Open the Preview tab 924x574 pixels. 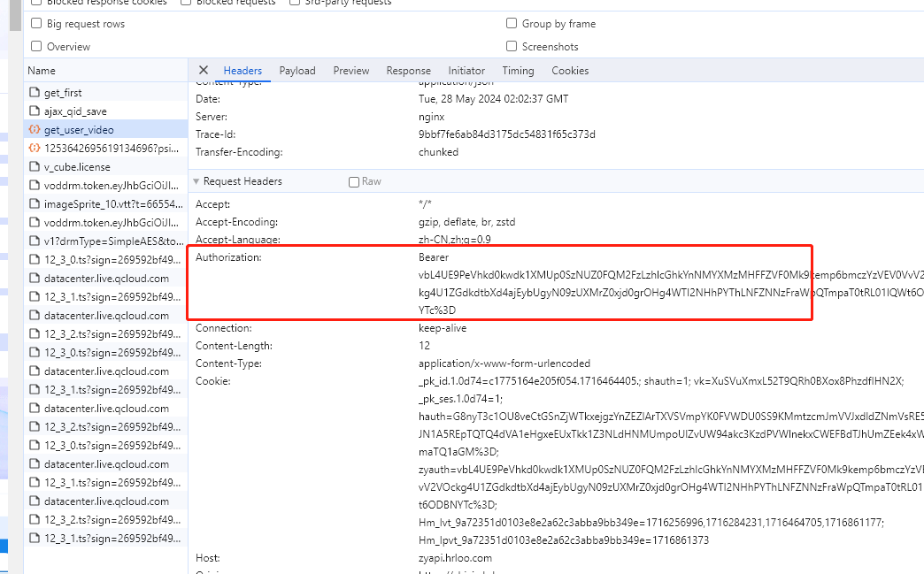pos(351,71)
